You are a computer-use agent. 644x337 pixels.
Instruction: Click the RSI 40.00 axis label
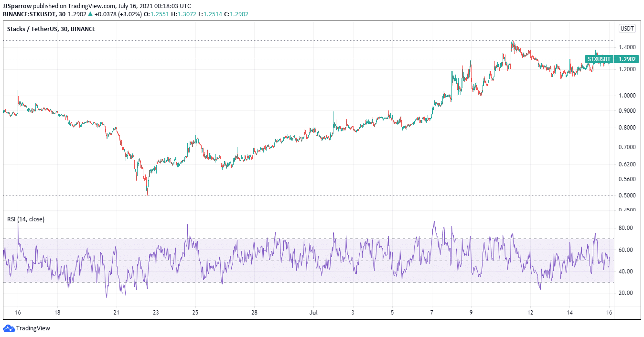pyautogui.click(x=626, y=272)
